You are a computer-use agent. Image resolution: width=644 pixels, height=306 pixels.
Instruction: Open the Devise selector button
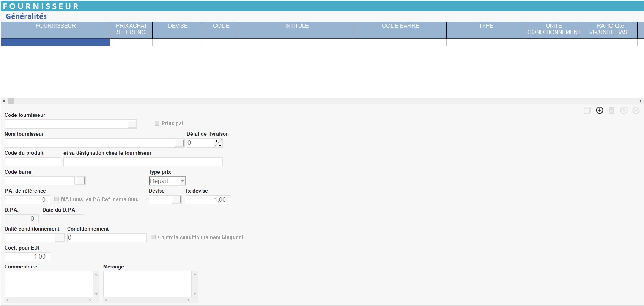[176, 200]
